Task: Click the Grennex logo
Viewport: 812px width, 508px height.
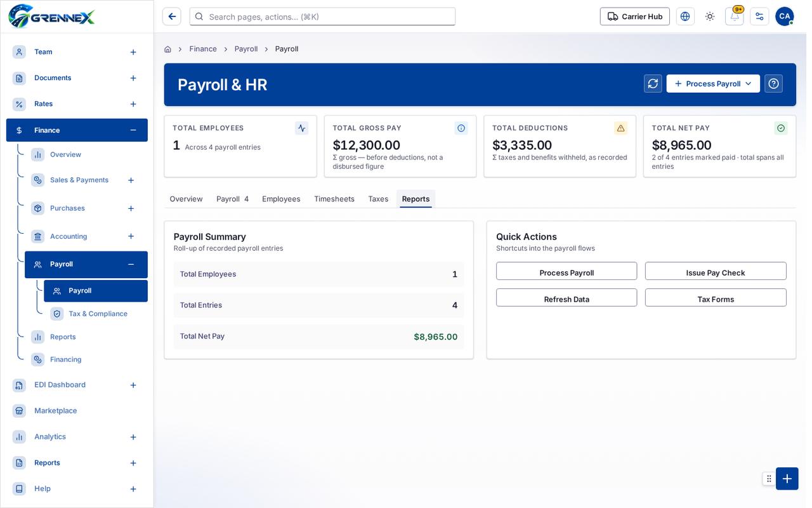Action: (x=51, y=17)
